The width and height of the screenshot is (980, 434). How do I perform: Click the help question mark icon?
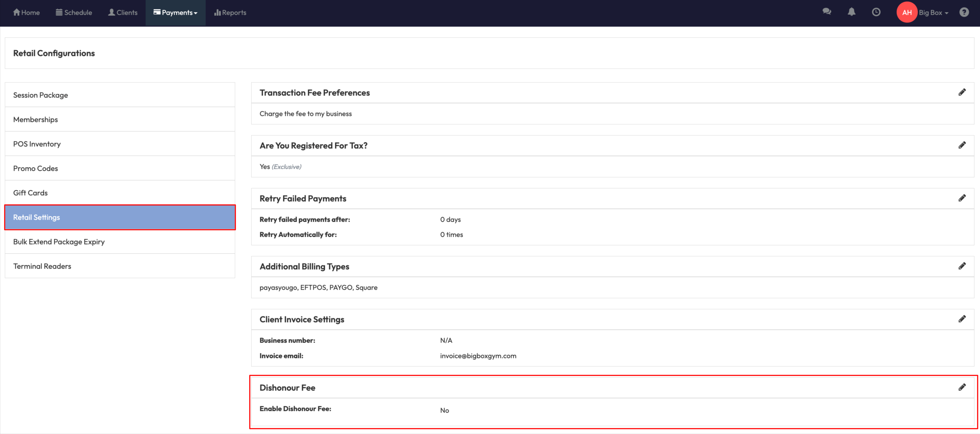(964, 12)
